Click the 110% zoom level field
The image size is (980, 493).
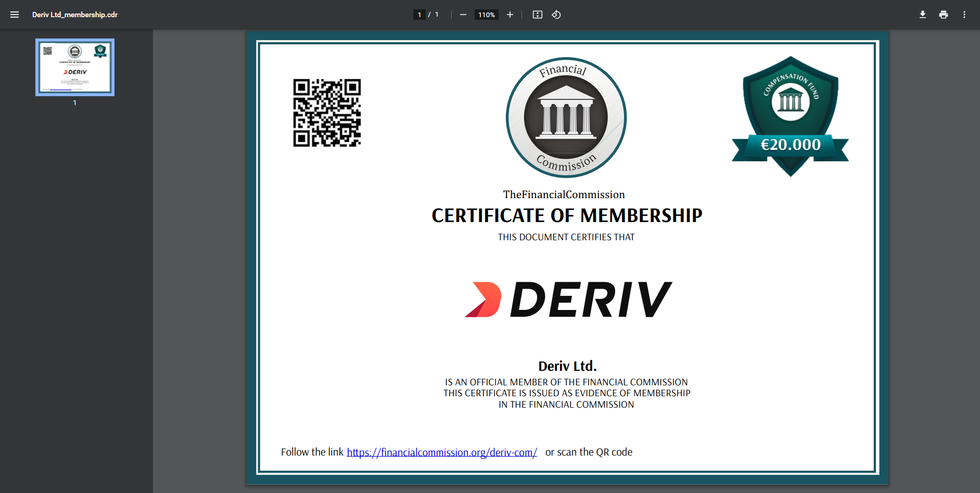point(487,15)
